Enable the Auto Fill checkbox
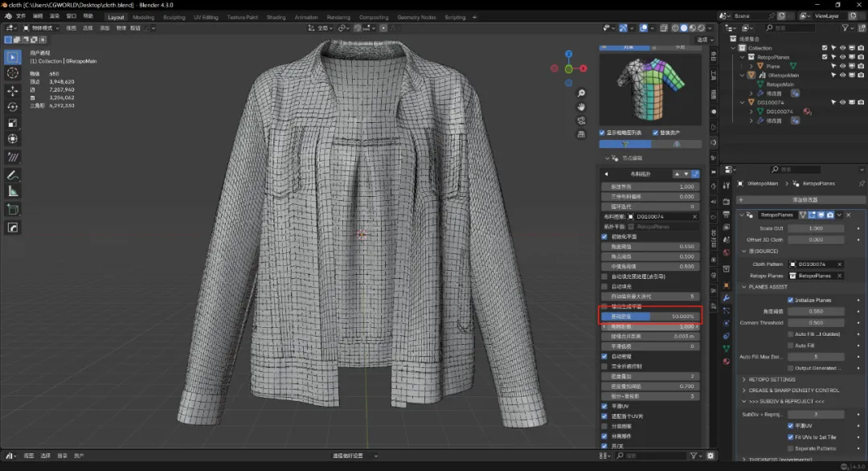This screenshot has width=868, height=471. (791, 345)
